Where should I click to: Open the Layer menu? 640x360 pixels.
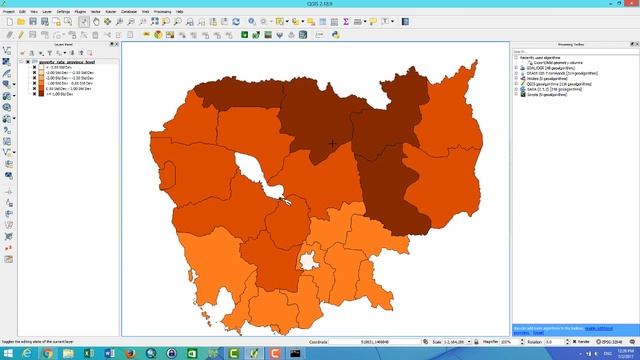point(47,12)
